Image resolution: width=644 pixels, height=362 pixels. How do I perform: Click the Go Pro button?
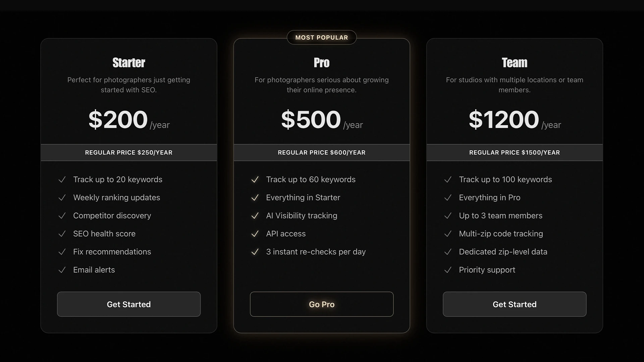point(321,304)
